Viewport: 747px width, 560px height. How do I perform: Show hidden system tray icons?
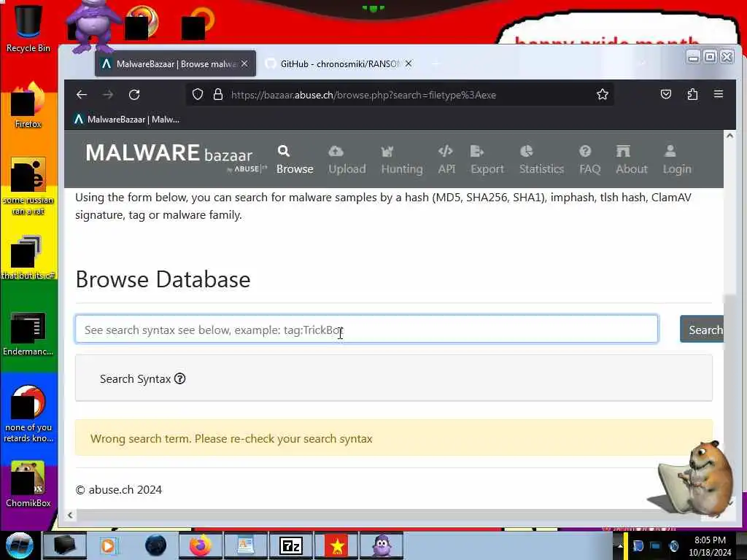620,545
